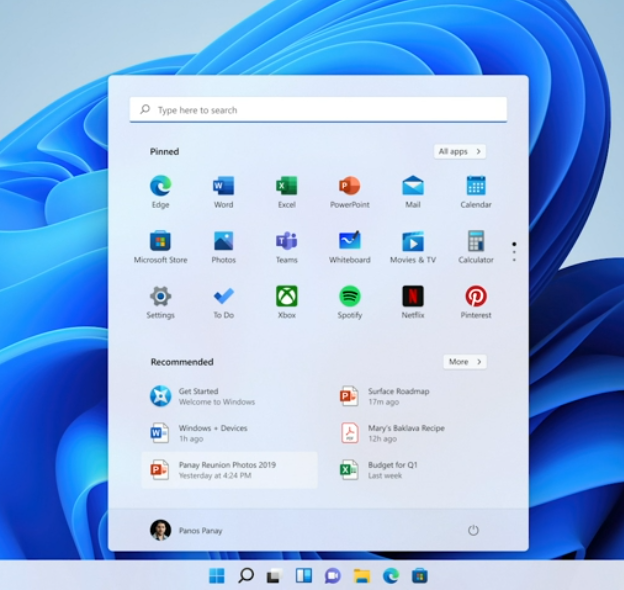This screenshot has width=624, height=590.
Task: Launch PowerPoint pinned app
Action: tap(349, 191)
